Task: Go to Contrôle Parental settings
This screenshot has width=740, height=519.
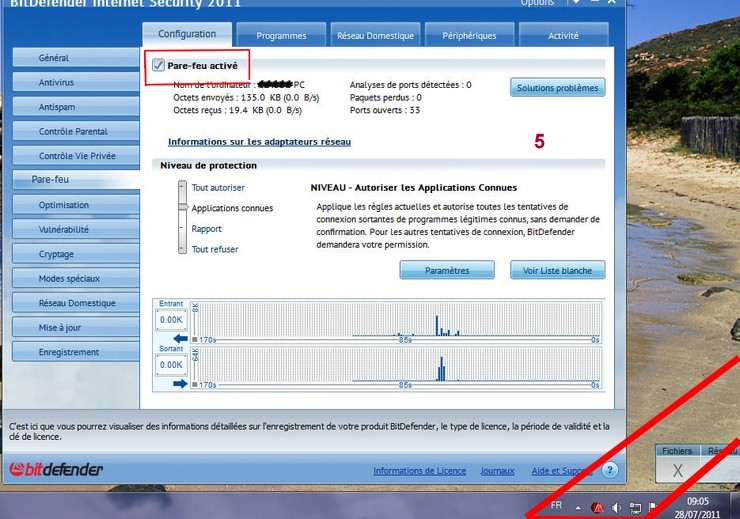Action: pos(76,131)
